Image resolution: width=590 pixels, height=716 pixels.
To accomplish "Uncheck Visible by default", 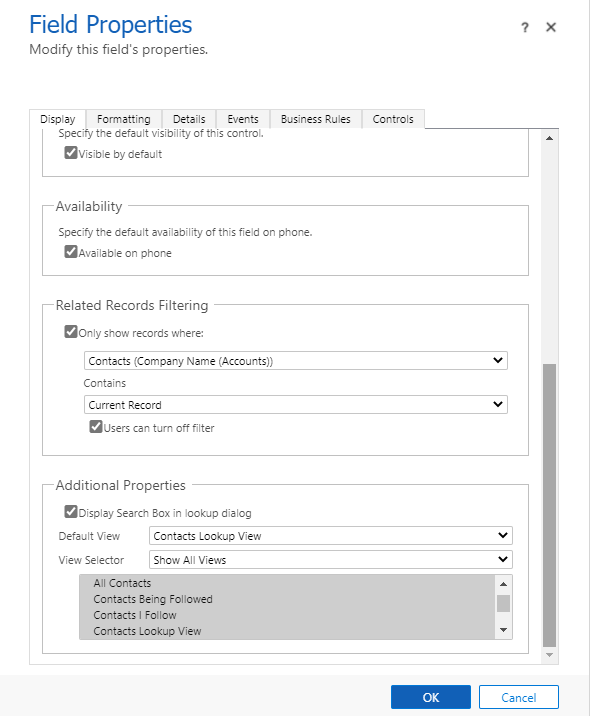I will [x=71, y=153].
